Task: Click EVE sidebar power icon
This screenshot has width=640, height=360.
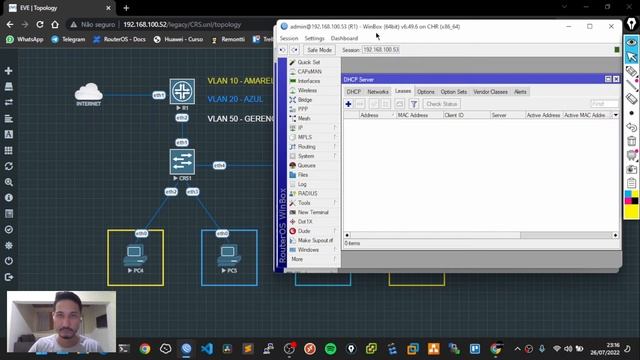Action: coord(9,261)
